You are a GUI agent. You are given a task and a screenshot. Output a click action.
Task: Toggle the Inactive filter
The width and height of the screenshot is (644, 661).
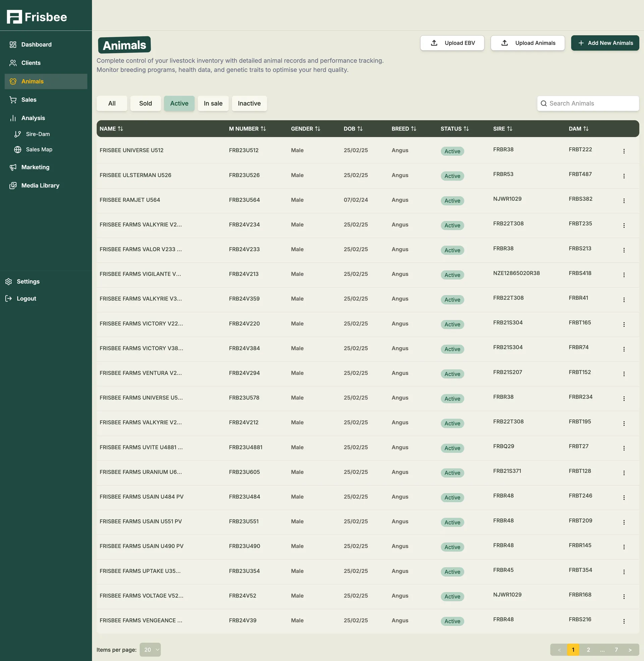point(249,104)
